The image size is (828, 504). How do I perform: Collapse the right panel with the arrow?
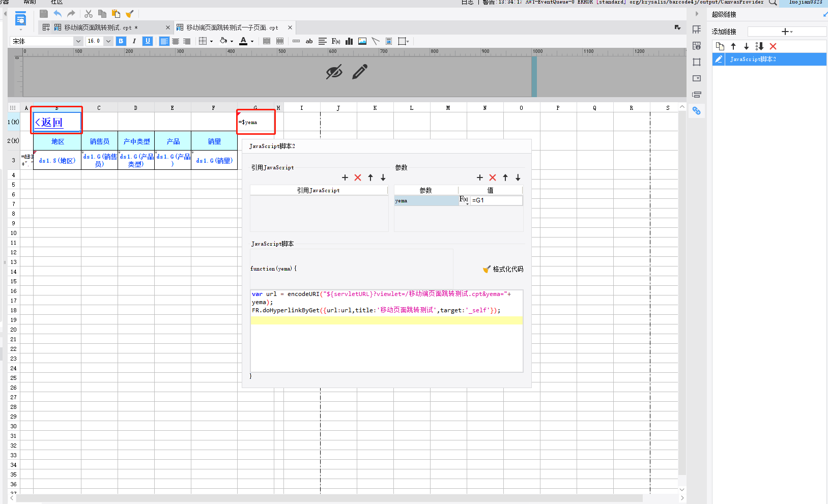pos(697,14)
